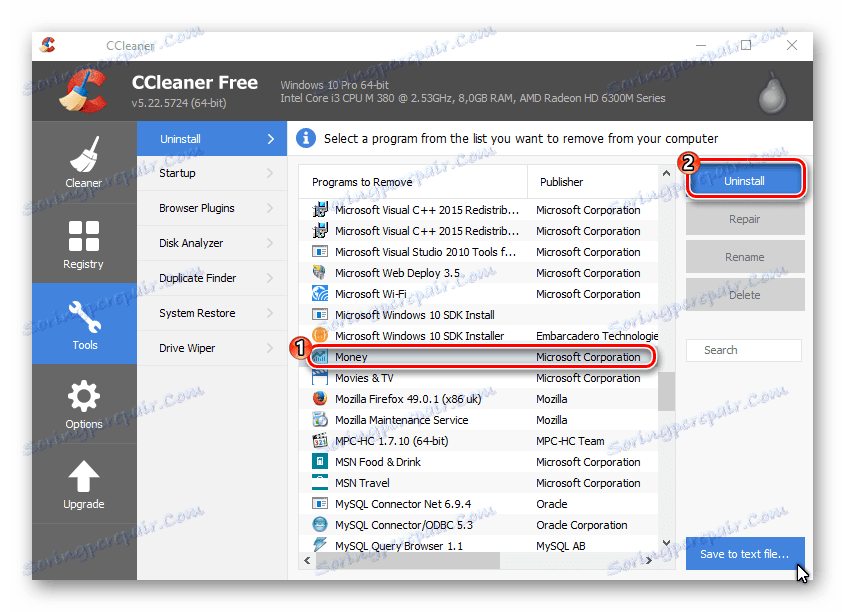
Task: Click the MPC-HC program icon
Action: 320,441
